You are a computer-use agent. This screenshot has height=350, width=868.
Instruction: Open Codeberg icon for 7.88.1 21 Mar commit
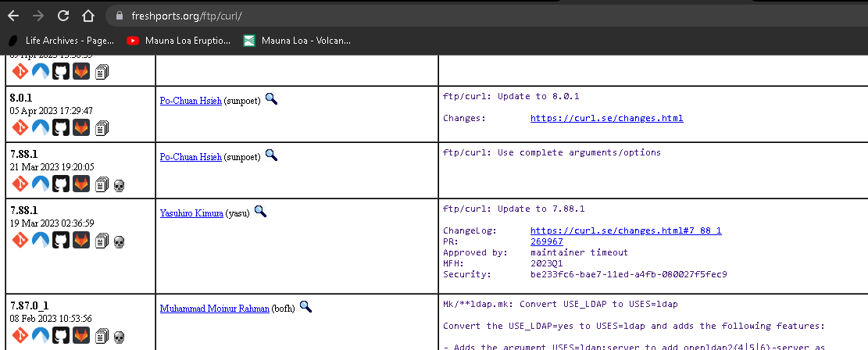pyautogui.click(x=40, y=184)
